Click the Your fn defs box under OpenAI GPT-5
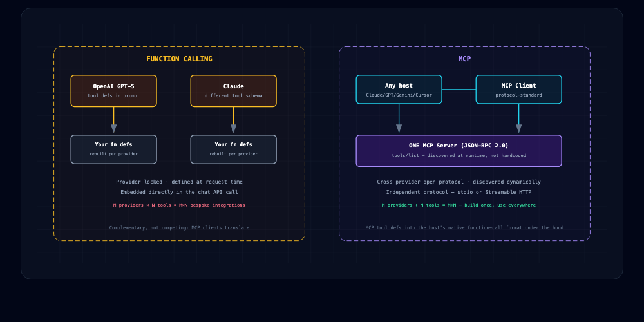Viewport: 644px width, 322px height. [x=114, y=149]
